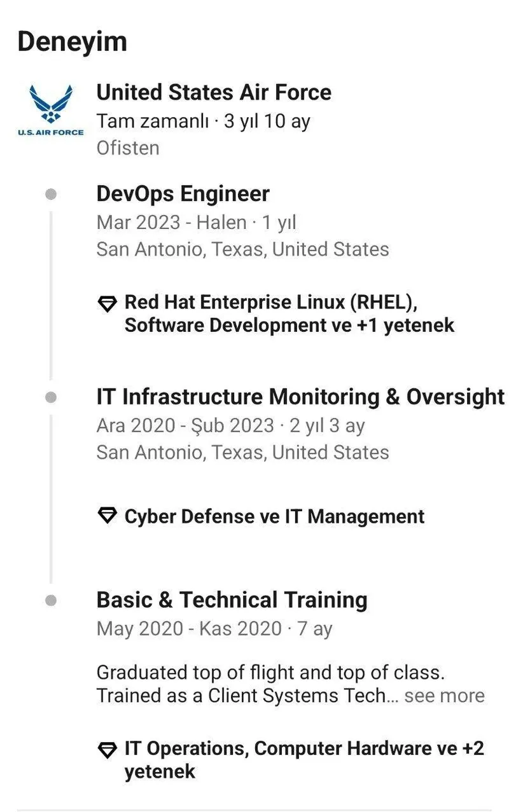
Task: Open the IT Infrastructure Monitoring & Oversight position
Action: point(300,397)
